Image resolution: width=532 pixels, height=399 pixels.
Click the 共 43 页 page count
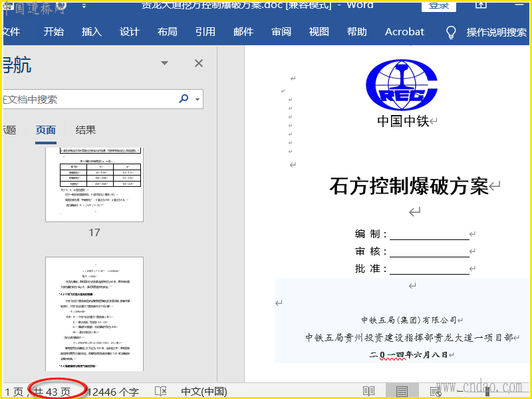(x=52, y=392)
